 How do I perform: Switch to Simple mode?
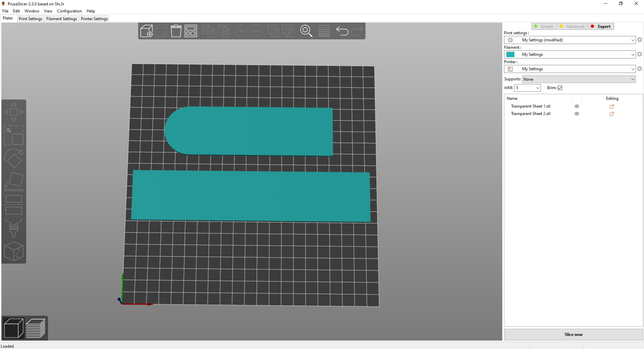(543, 26)
